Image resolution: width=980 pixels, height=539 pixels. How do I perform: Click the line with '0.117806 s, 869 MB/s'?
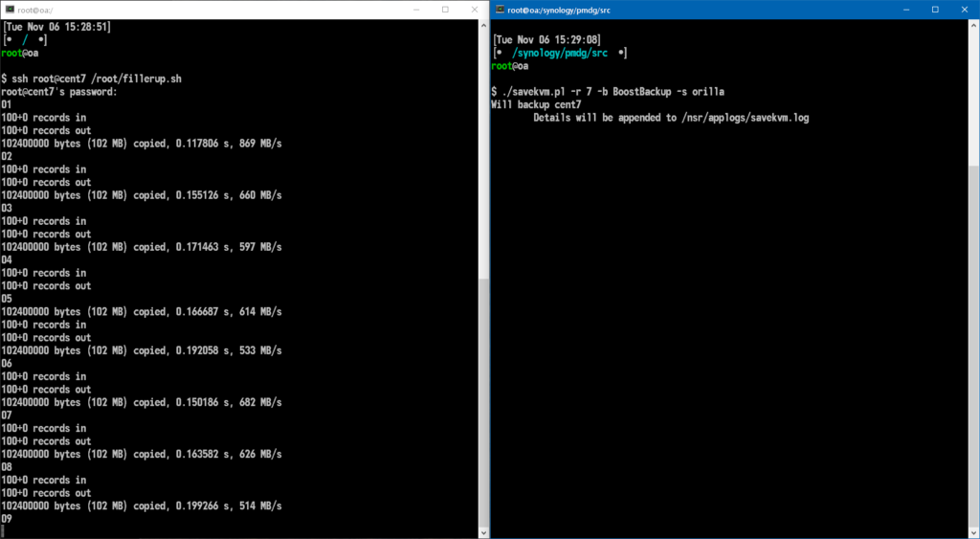tap(142, 144)
